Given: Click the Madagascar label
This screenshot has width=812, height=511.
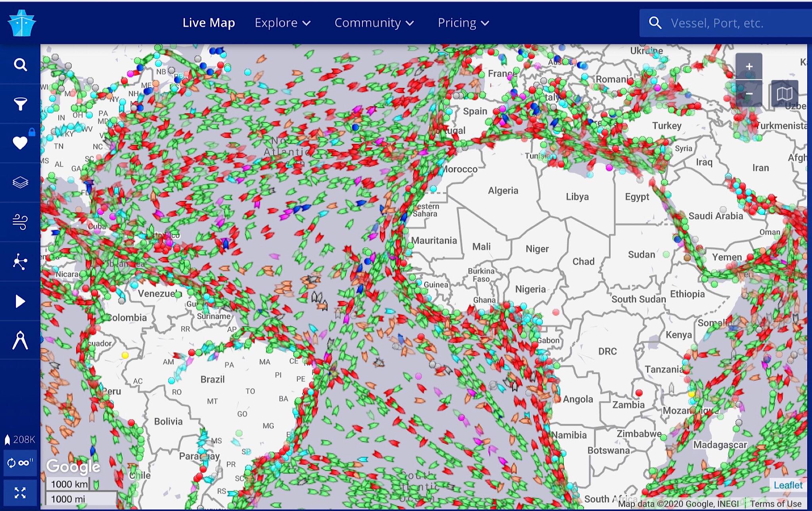Looking at the screenshot, I should click(720, 445).
